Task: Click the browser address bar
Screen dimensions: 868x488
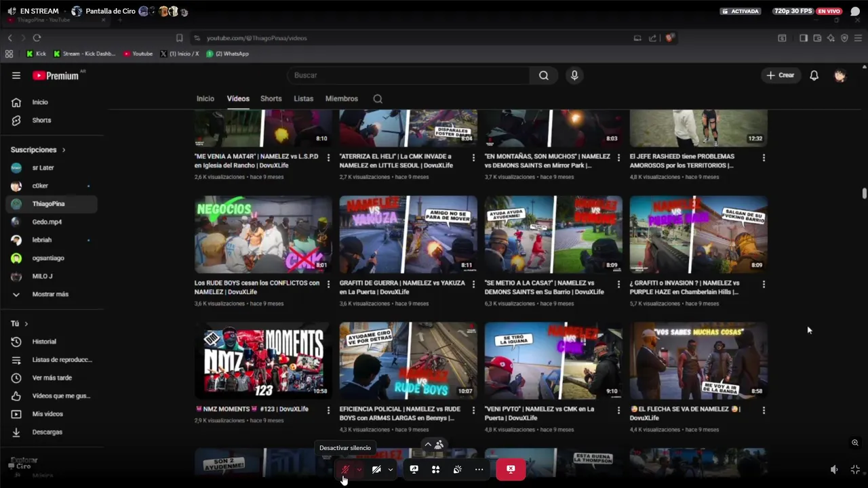Action: (410, 38)
